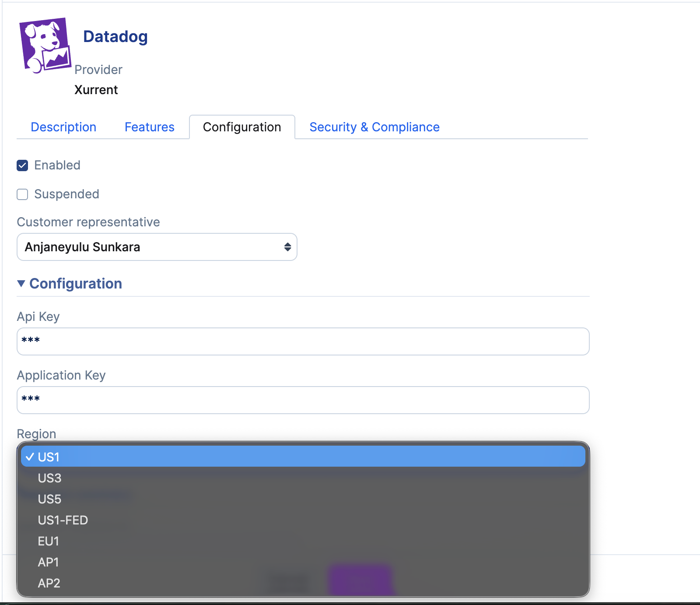This screenshot has height=605, width=700.
Task: Select the Configuration tab
Action: tap(242, 127)
